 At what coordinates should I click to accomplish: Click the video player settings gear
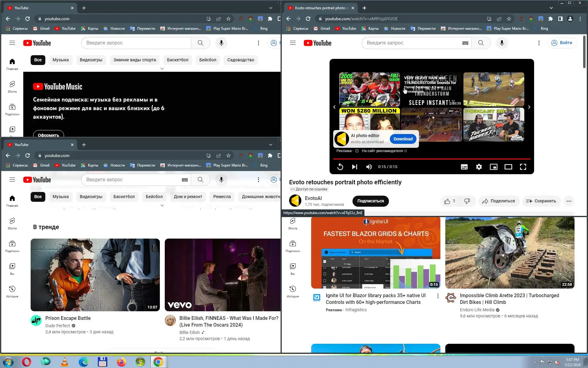[x=479, y=167]
